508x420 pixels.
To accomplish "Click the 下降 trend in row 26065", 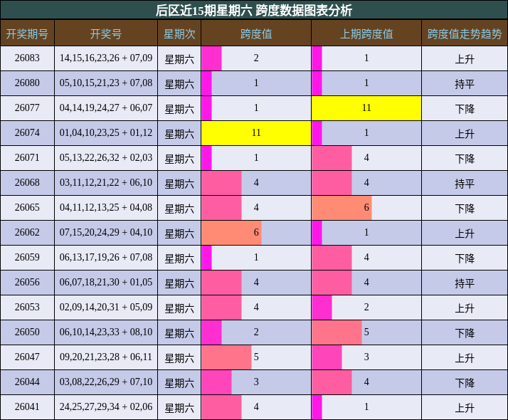I will pyautogui.click(x=465, y=209).
